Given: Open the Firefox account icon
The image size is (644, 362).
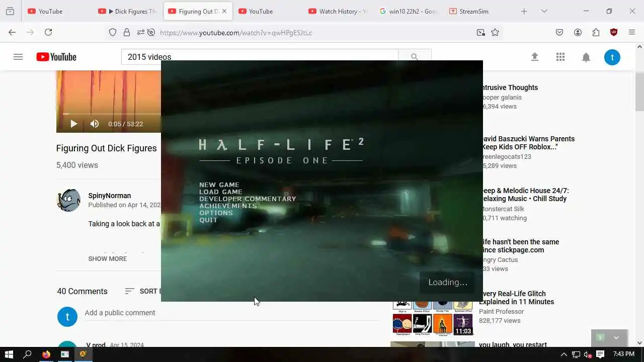Looking at the screenshot, I should [578, 32].
